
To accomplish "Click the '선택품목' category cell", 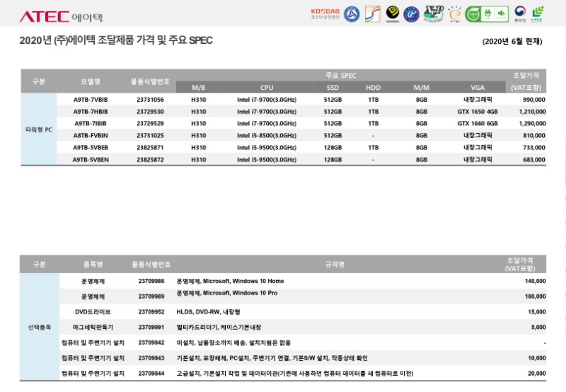I will [x=40, y=328].
